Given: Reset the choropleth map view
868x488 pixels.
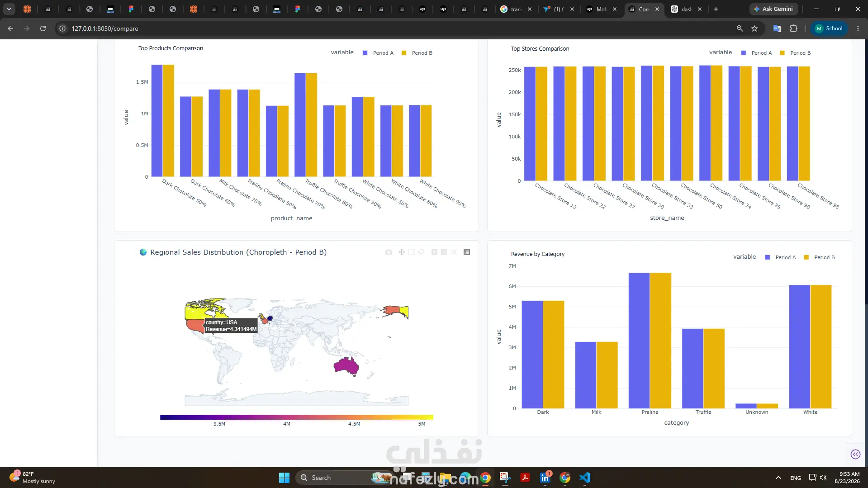Looking at the screenshot, I should [454, 252].
